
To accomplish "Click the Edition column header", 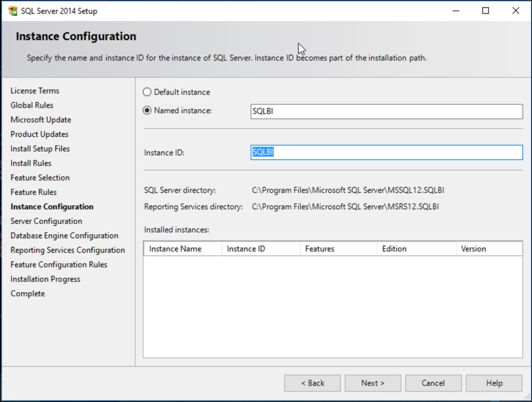I will pyautogui.click(x=417, y=249).
